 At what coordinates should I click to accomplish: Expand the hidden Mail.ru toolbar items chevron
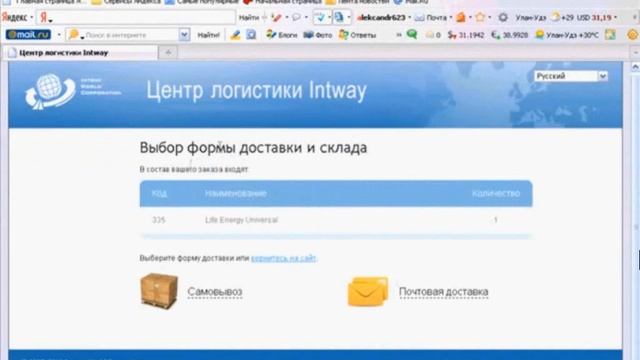pos(399,35)
